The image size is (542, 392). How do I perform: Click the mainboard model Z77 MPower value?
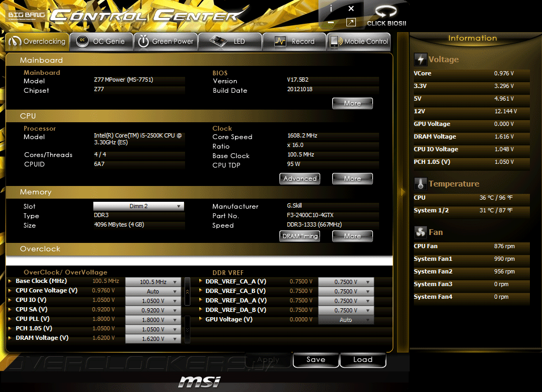point(123,80)
